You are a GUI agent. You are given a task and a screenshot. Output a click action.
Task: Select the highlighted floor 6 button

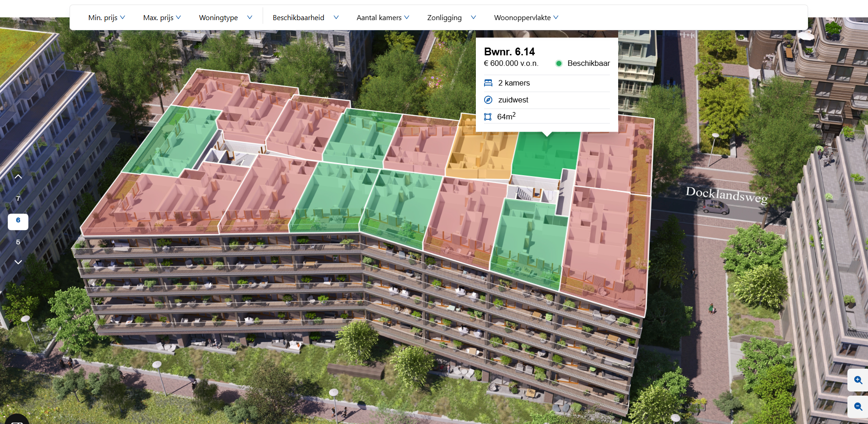18,221
